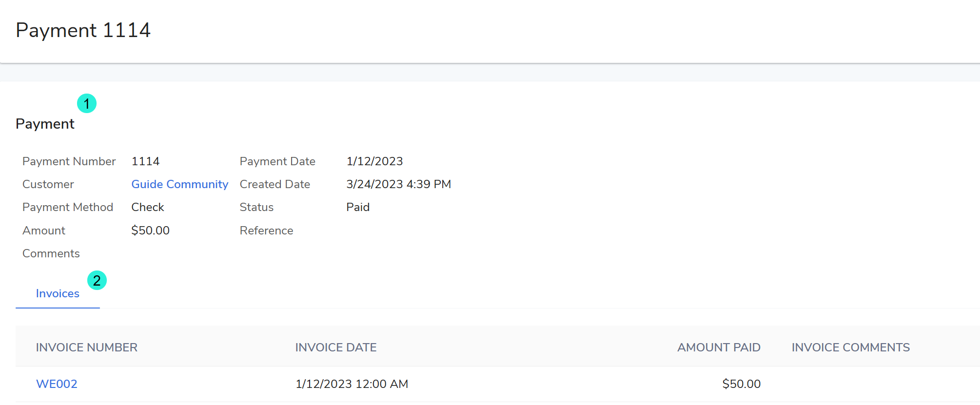980x405 pixels.
Task: Select the payment number value 1114
Action: pyautogui.click(x=146, y=161)
